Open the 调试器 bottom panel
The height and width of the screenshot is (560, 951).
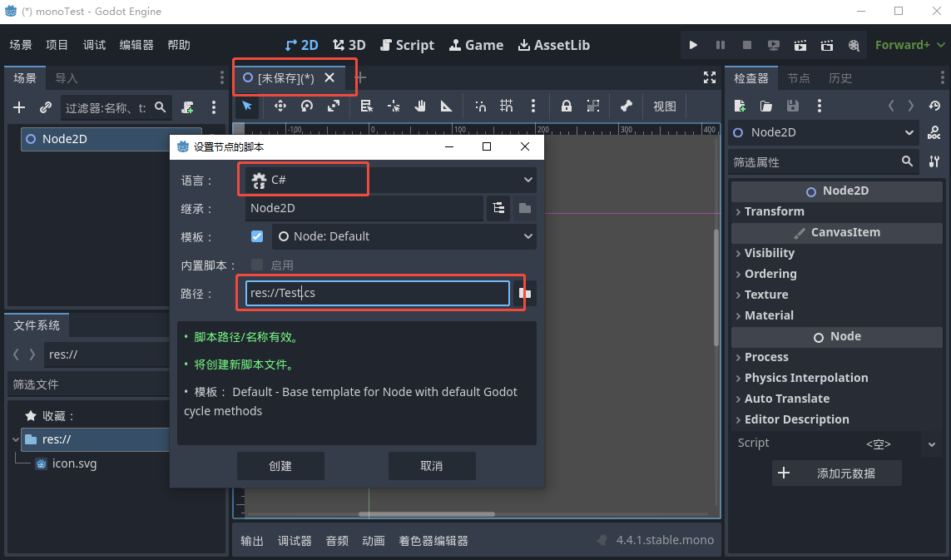tap(295, 541)
